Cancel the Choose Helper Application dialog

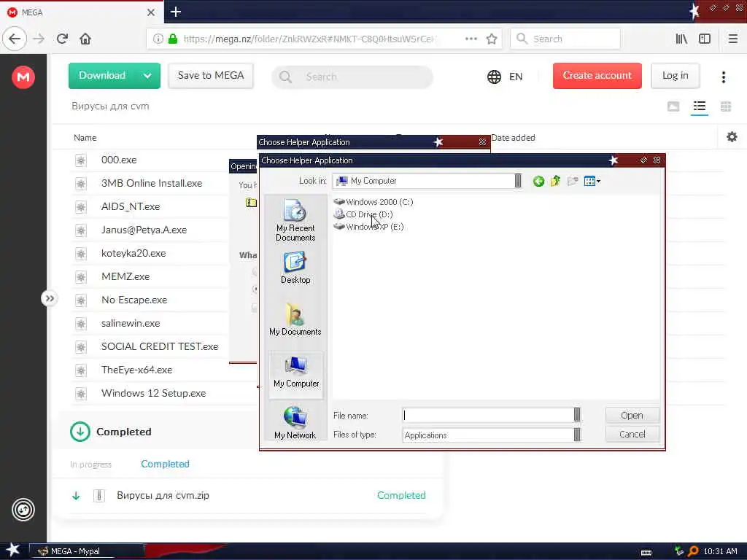click(632, 435)
